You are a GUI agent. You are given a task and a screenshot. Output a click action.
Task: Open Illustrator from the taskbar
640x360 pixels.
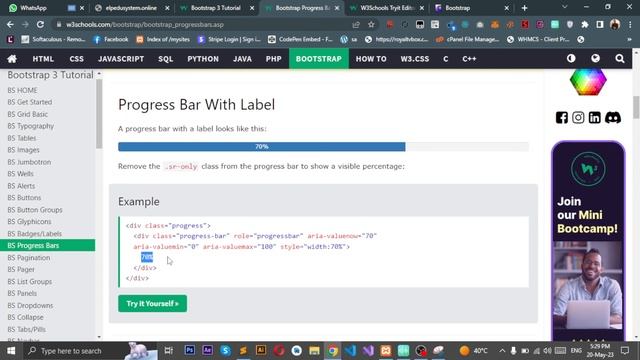tap(261, 351)
